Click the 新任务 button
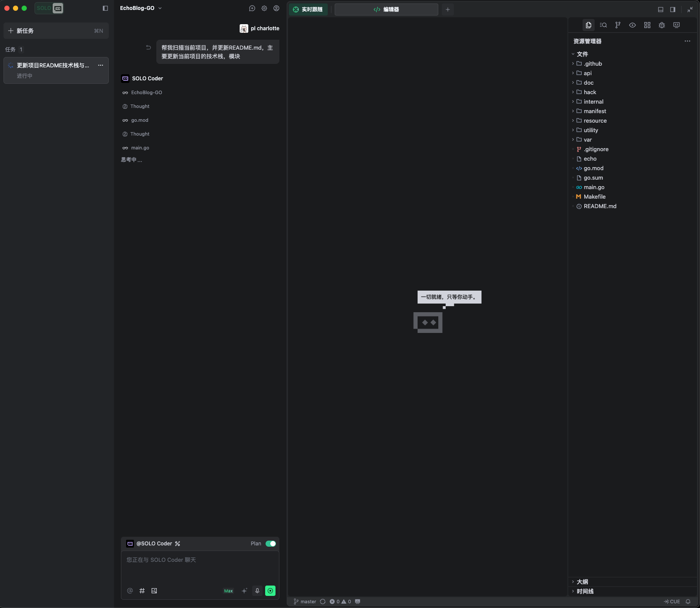The width and height of the screenshot is (700, 608). pyautogui.click(x=56, y=31)
